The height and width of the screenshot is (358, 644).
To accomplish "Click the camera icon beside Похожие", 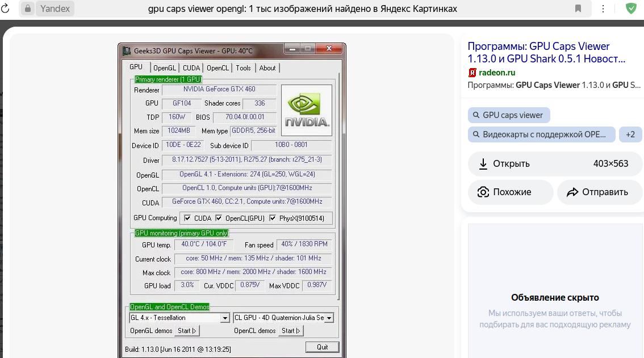I will [x=483, y=192].
